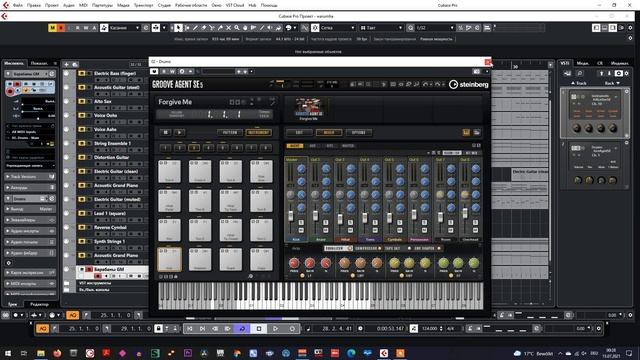Select the Mute X tool
Screen dimensions: 640x360
229,28
